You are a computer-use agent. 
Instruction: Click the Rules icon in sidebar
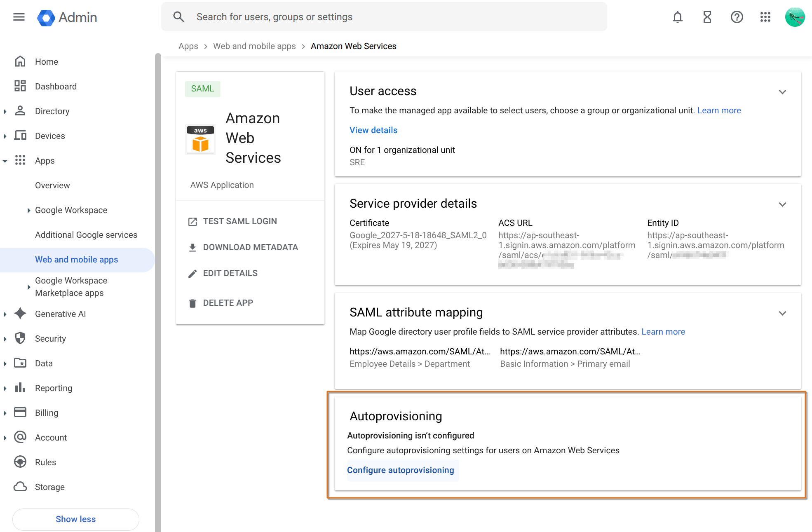click(20, 462)
